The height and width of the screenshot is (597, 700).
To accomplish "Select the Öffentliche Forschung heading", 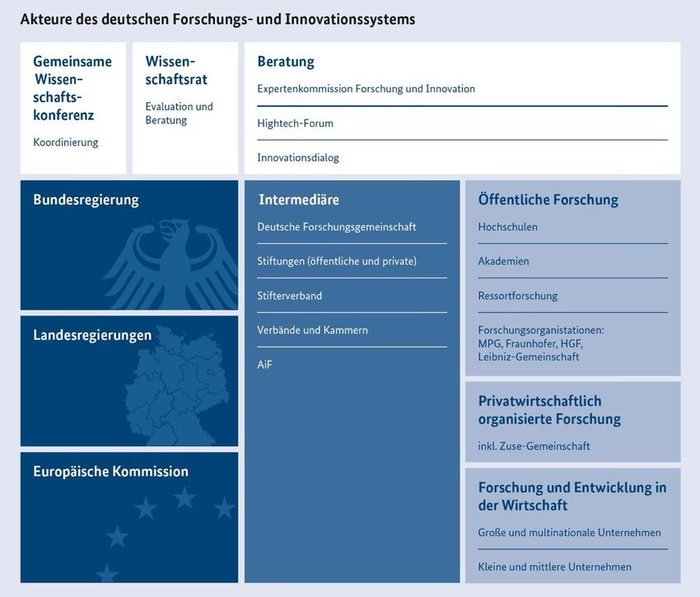I will pyautogui.click(x=548, y=199).
